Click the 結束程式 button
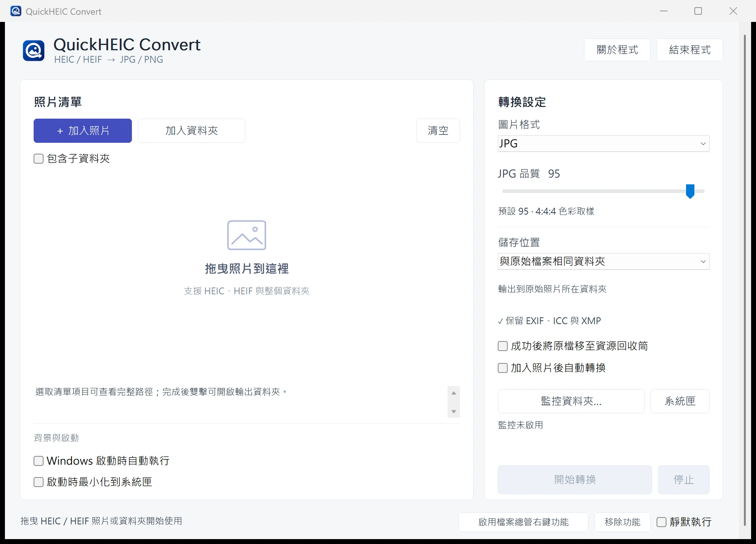 point(690,50)
